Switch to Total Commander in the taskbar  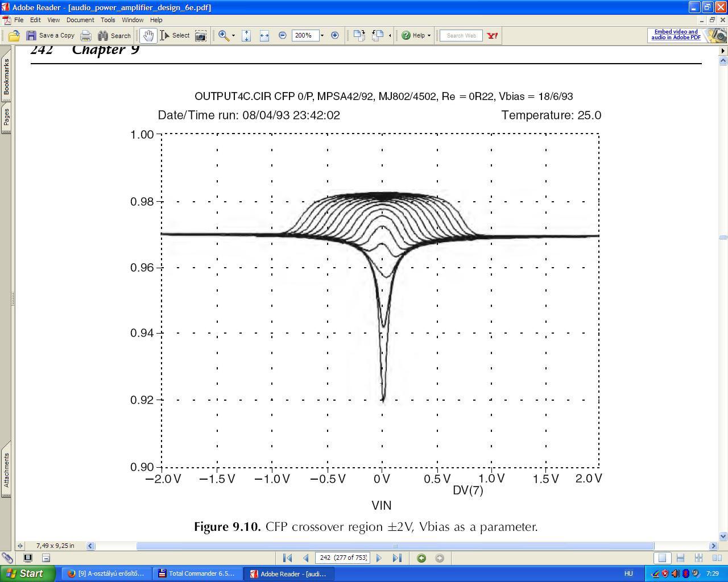tap(197, 573)
